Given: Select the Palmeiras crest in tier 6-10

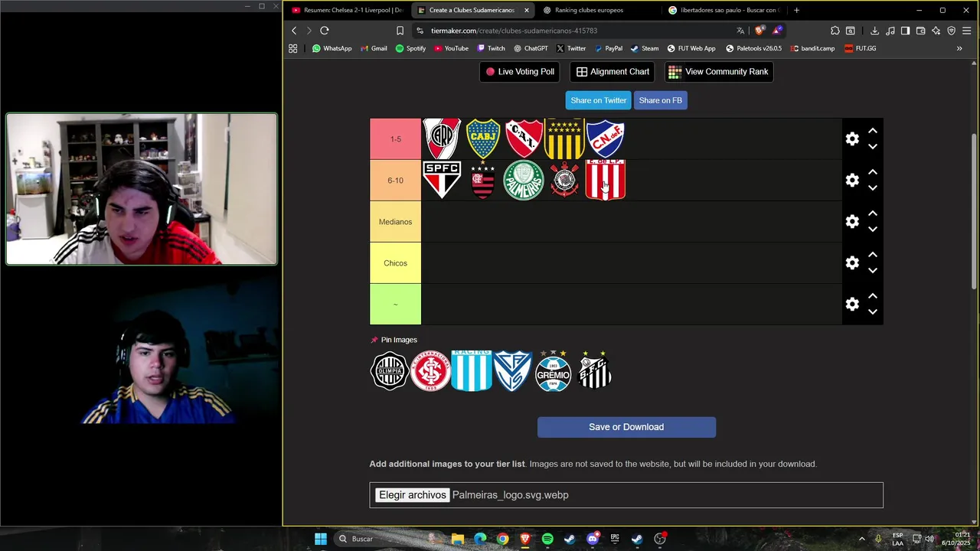Looking at the screenshot, I should 524,180.
